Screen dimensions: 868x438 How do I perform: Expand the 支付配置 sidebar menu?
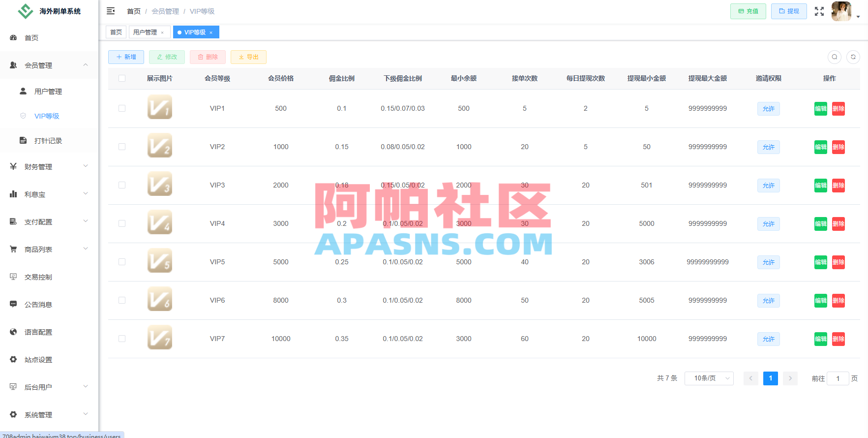click(49, 221)
